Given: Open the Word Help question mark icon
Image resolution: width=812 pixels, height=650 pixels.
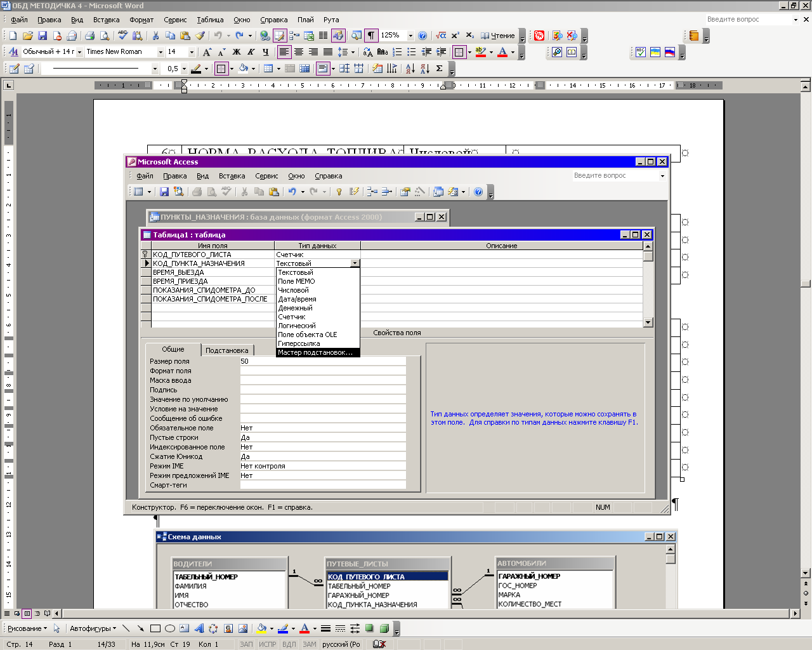Looking at the screenshot, I should pyautogui.click(x=422, y=36).
